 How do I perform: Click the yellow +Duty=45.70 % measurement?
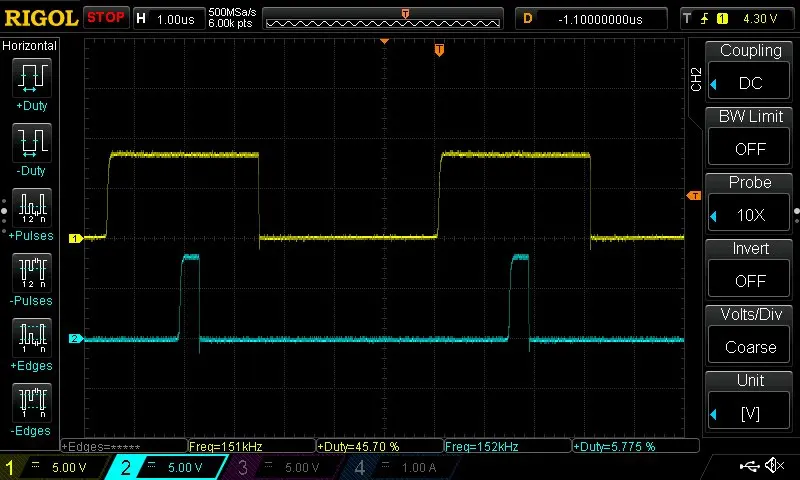pos(380,446)
